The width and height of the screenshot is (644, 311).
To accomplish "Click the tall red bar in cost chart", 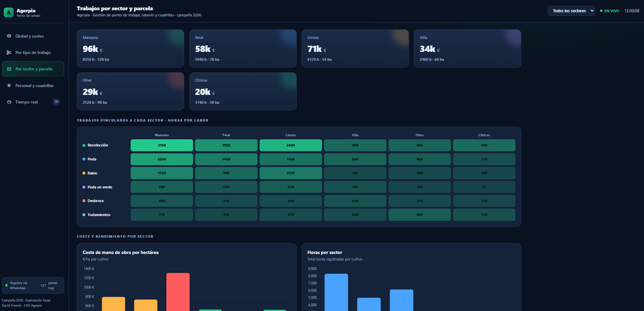I will tap(178, 292).
